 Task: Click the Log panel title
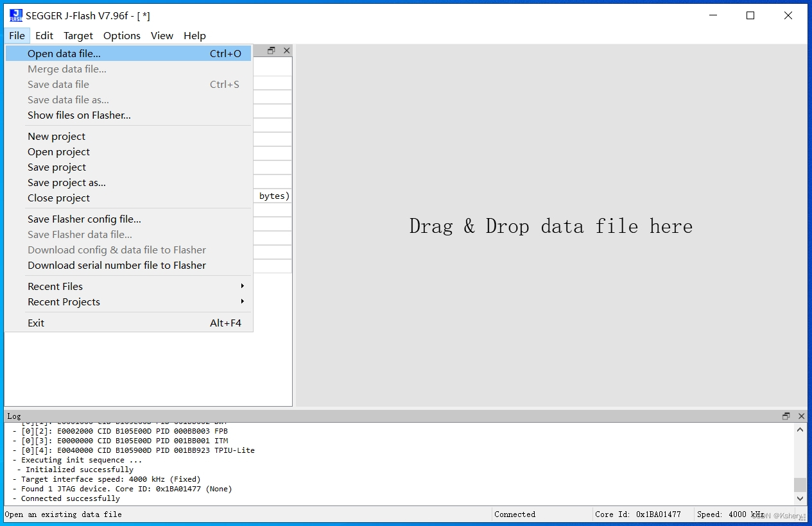[14, 416]
